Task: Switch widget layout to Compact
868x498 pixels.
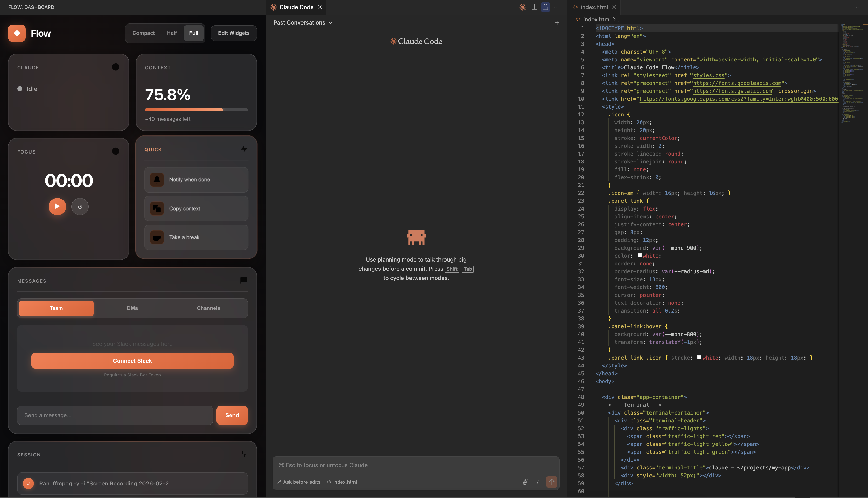Action: [144, 33]
